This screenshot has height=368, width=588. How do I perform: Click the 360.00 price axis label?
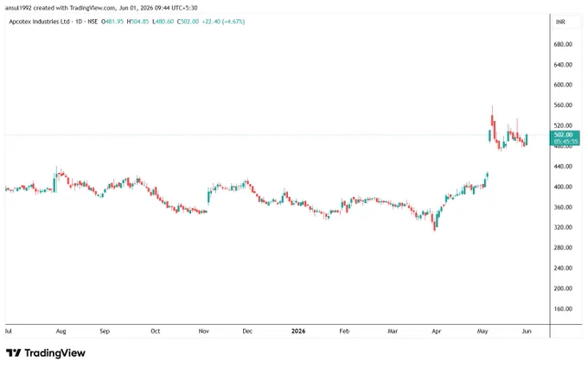[x=563, y=207]
